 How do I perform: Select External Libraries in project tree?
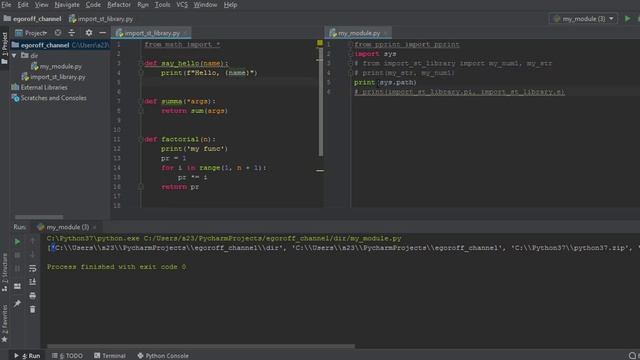pos(40,87)
